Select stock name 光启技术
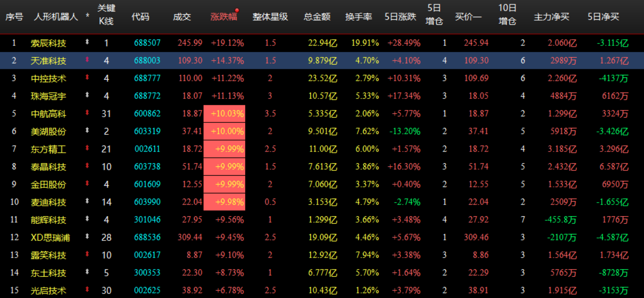Viewport: 644px width, 298px height. [48, 290]
